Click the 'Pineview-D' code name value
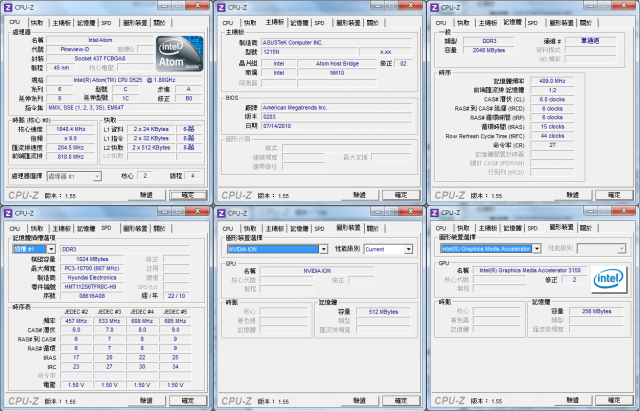 coord(75,49)
